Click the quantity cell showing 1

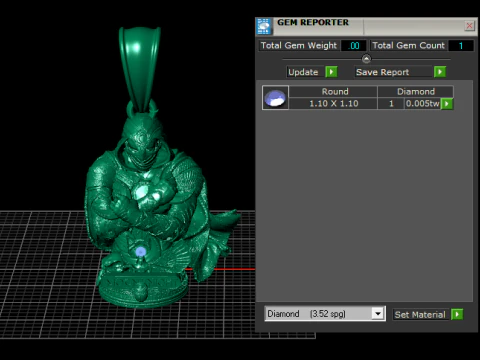click(x=391, y=104)
